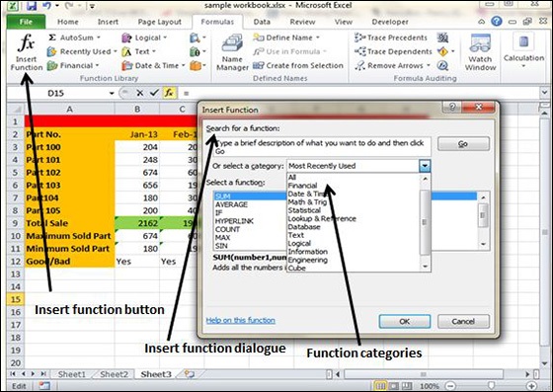Click the formula bar fx button
Image resolution: width=553 pixels, height=392 pixels.
coord(169,93)
